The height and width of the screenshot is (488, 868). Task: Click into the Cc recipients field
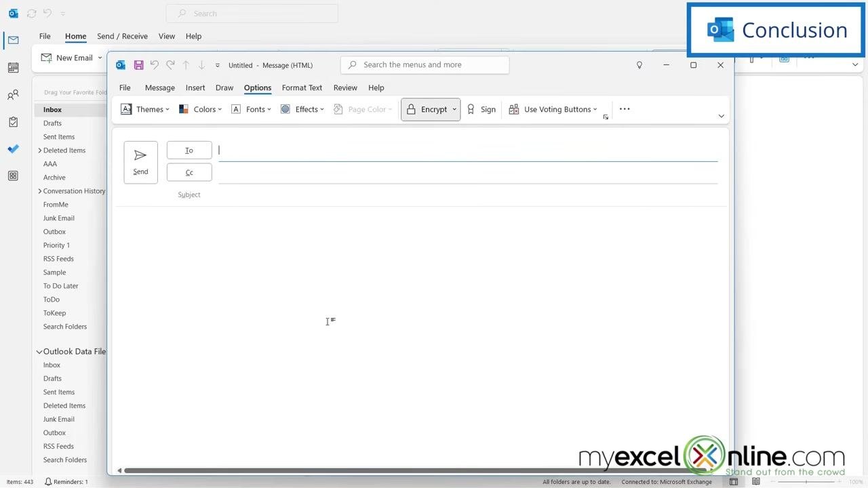pos(468,172)
